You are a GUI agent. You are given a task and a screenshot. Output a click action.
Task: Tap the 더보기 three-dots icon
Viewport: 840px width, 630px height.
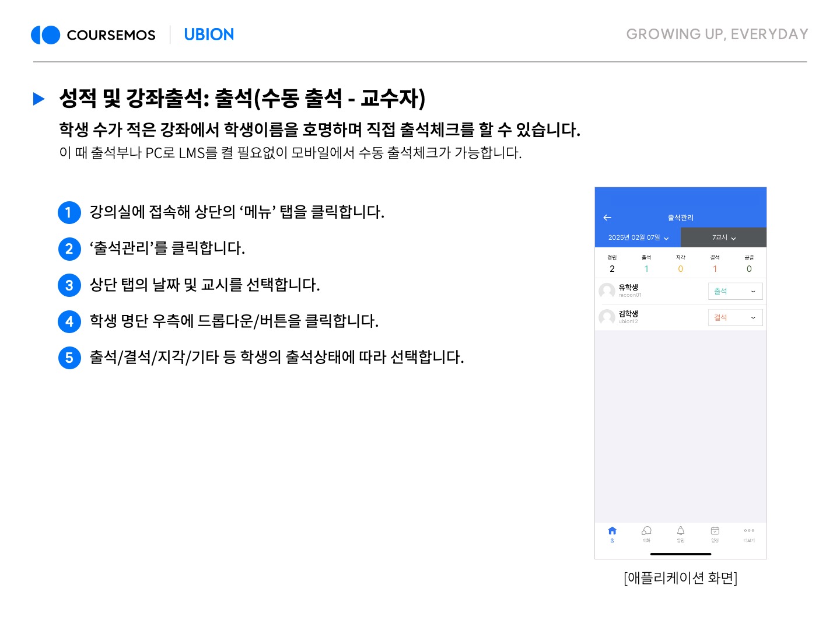tap(749, 531)
